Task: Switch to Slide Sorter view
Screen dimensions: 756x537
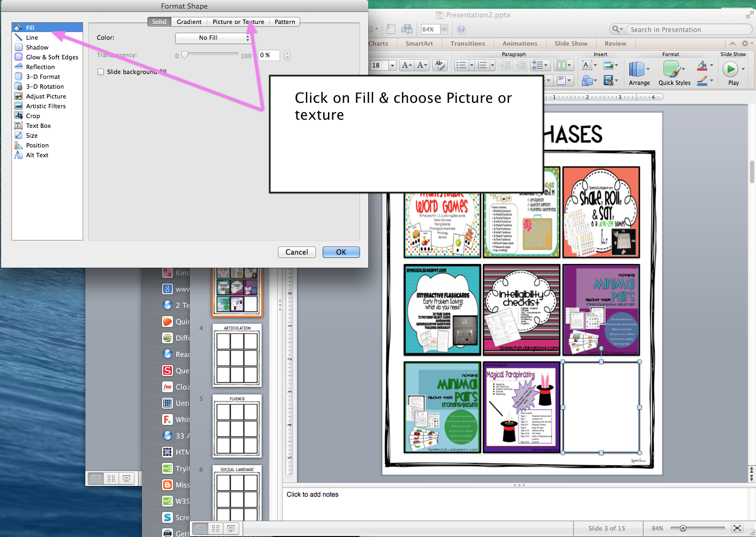Action: tap(216, 528)
